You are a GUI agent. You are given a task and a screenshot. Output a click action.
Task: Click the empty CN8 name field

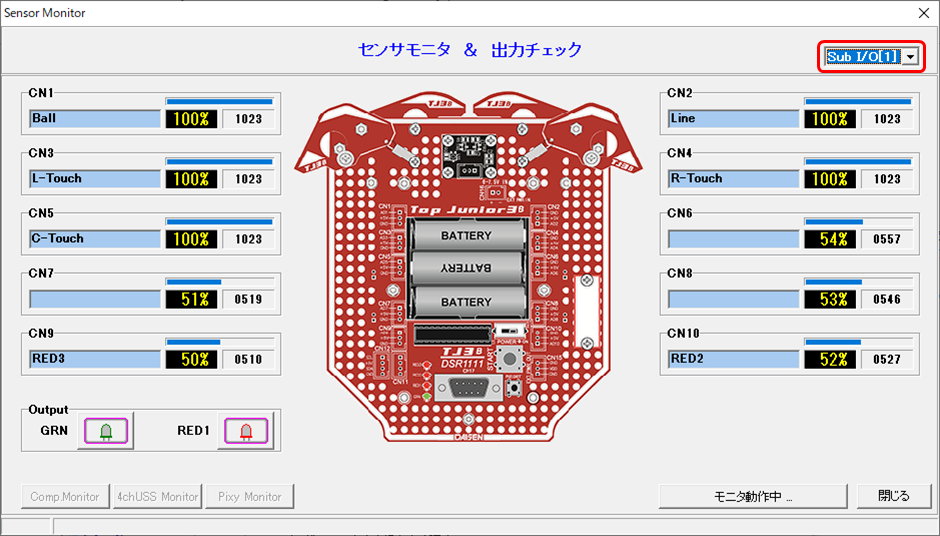pos(734,299)
